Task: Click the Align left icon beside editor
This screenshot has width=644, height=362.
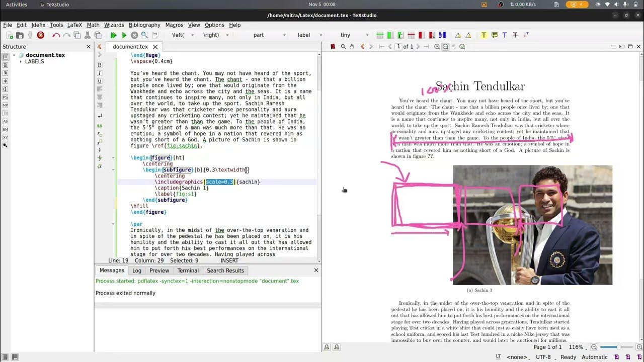Action: coord(100,89)
